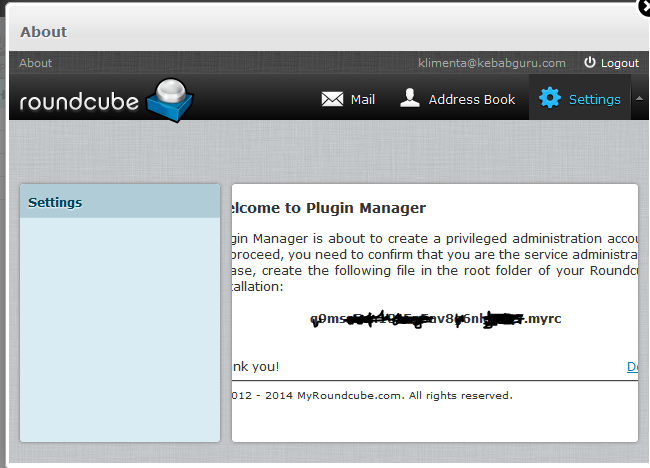Click the Address Book person icon
Viewport: 650px width, 468px height.
[410, 98]
